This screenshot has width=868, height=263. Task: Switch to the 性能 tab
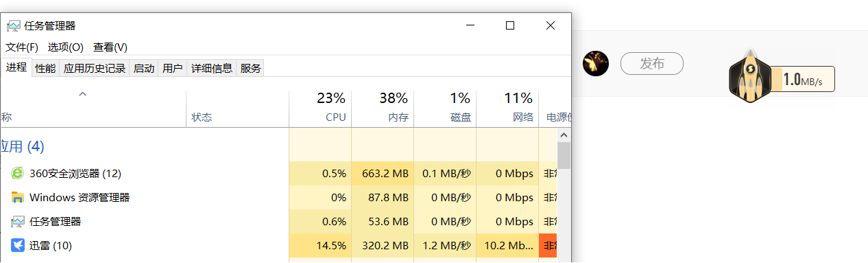click(x=45, y=68)
